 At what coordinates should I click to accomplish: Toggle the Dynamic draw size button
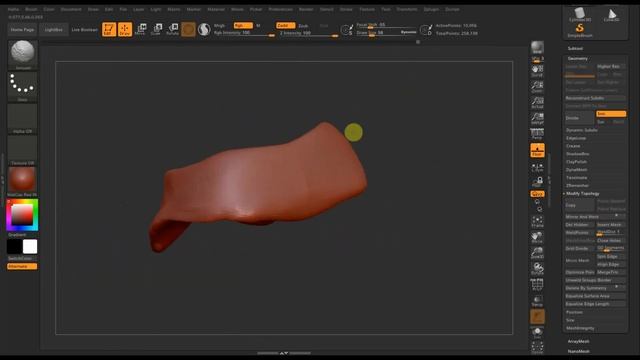(x=408, y=32)
